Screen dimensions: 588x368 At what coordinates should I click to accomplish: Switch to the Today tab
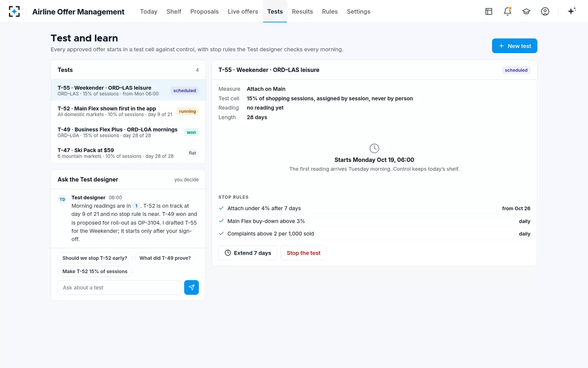click(149, 11)
